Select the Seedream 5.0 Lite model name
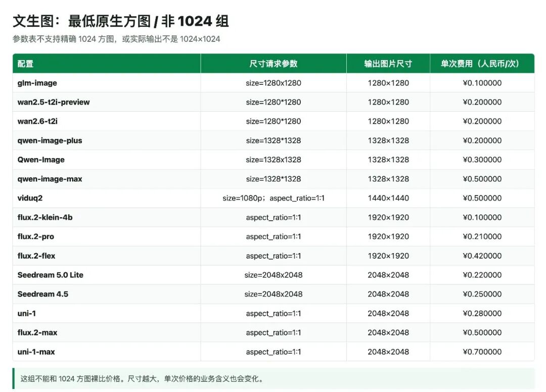 point(51,275)
